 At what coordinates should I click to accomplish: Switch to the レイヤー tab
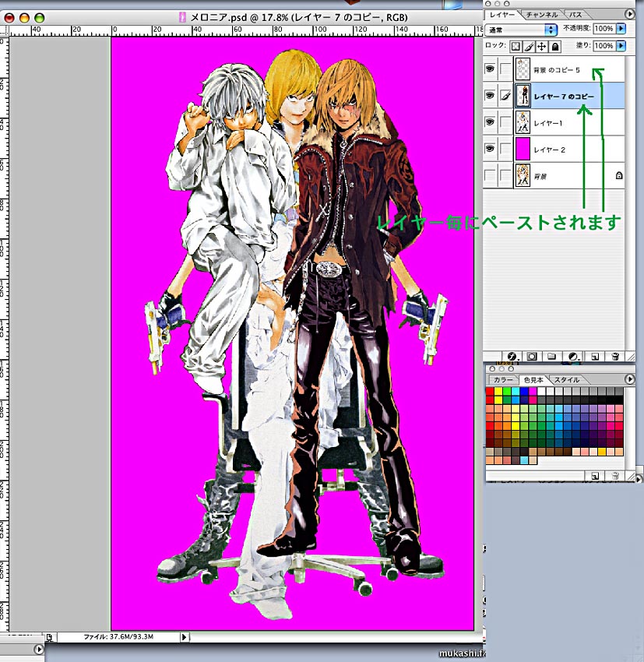502,14
